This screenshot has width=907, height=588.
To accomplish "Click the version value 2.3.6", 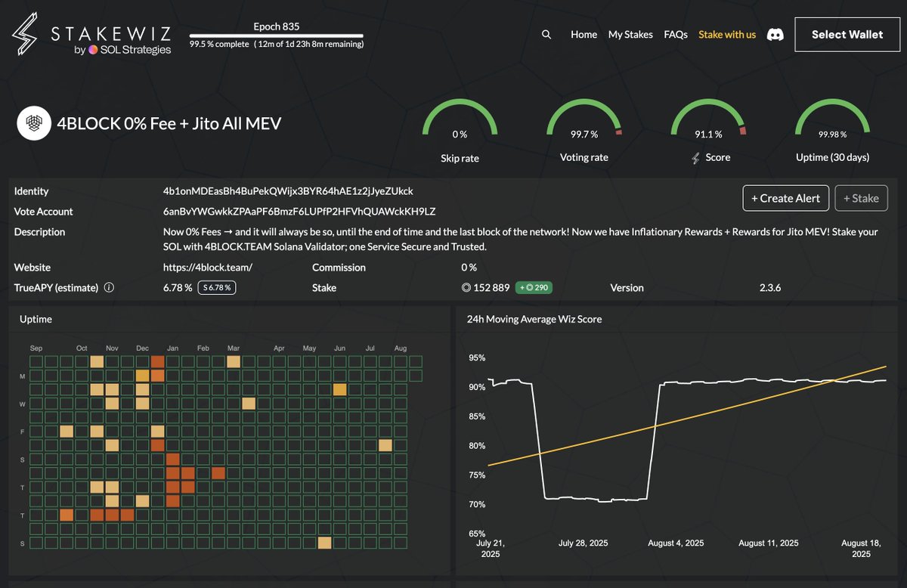I will pyautogui.click(x=770, y=288).
